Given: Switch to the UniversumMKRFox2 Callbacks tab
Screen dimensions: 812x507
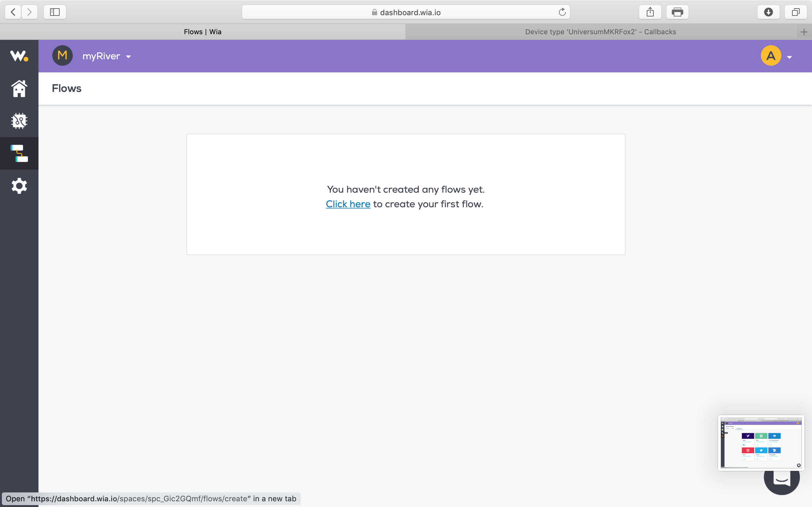Looking at the screenshot, I should (600, 32).
